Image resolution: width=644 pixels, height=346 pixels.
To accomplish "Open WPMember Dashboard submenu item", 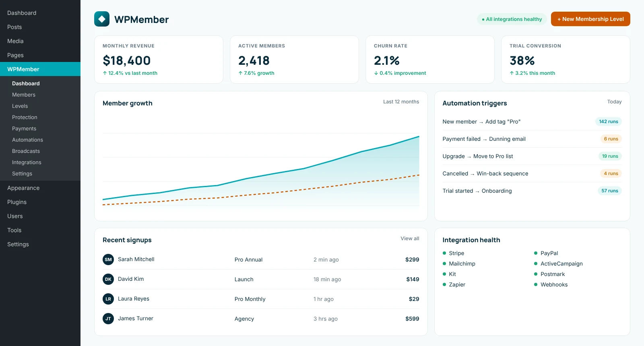I will (x=40, y=83).
